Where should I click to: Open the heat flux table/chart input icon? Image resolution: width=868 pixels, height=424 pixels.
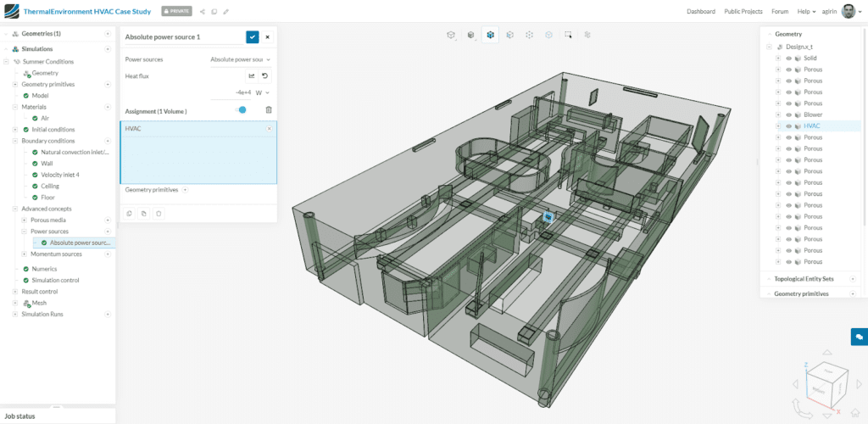[252, 75]
